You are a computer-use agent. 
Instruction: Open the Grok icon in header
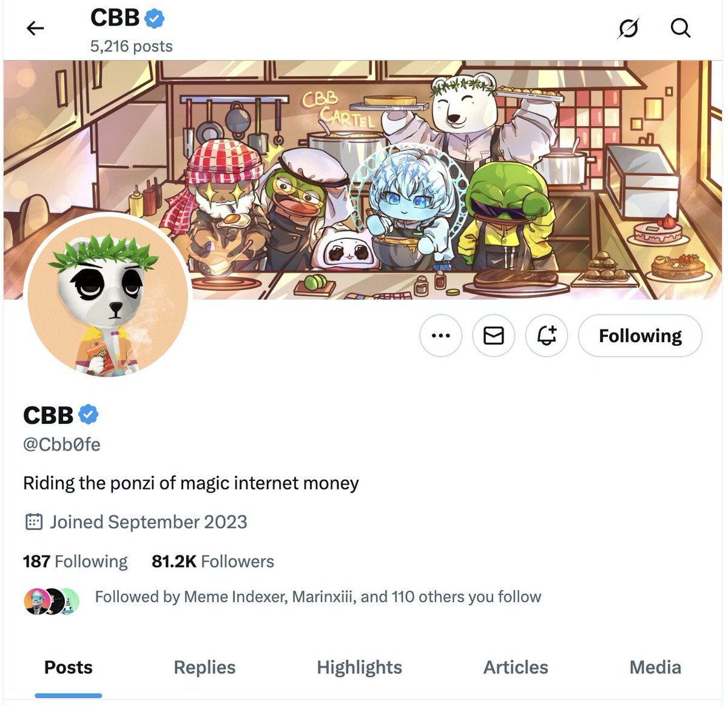pos(629,28)
